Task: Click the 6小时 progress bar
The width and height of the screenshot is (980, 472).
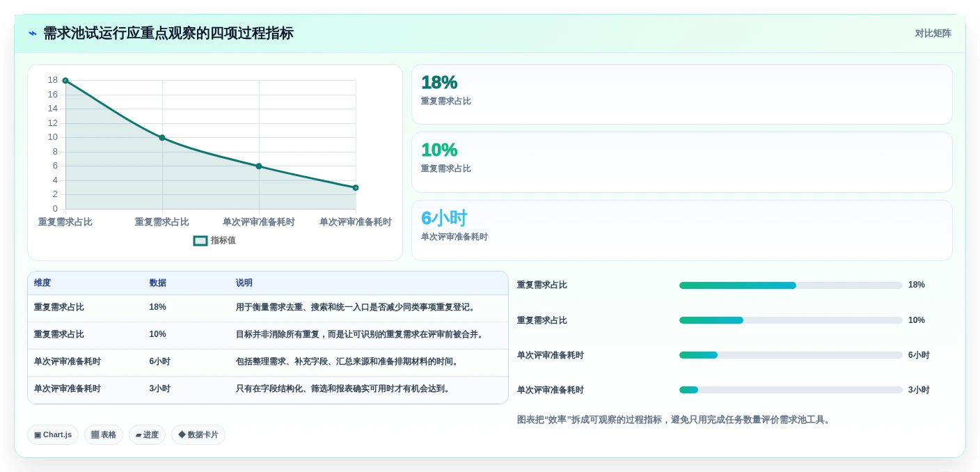Action: point(791,355)
